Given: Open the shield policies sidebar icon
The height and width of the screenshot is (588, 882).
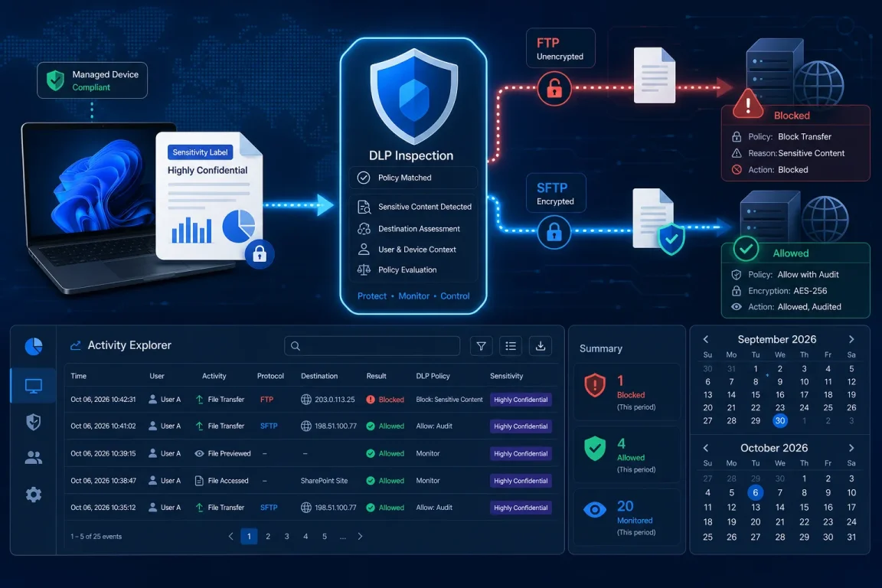Looking at the screenshot, I should [34, 422].
